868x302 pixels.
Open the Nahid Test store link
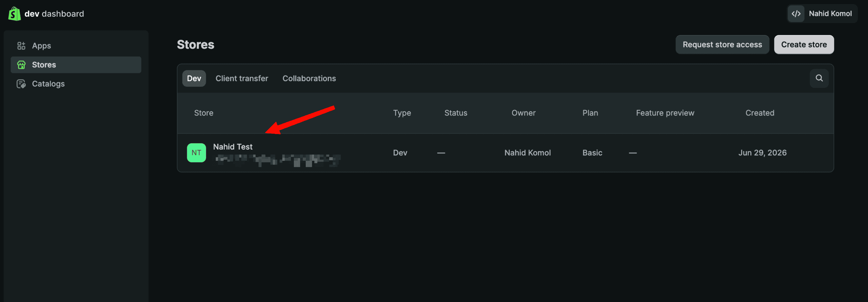(233, 147)
